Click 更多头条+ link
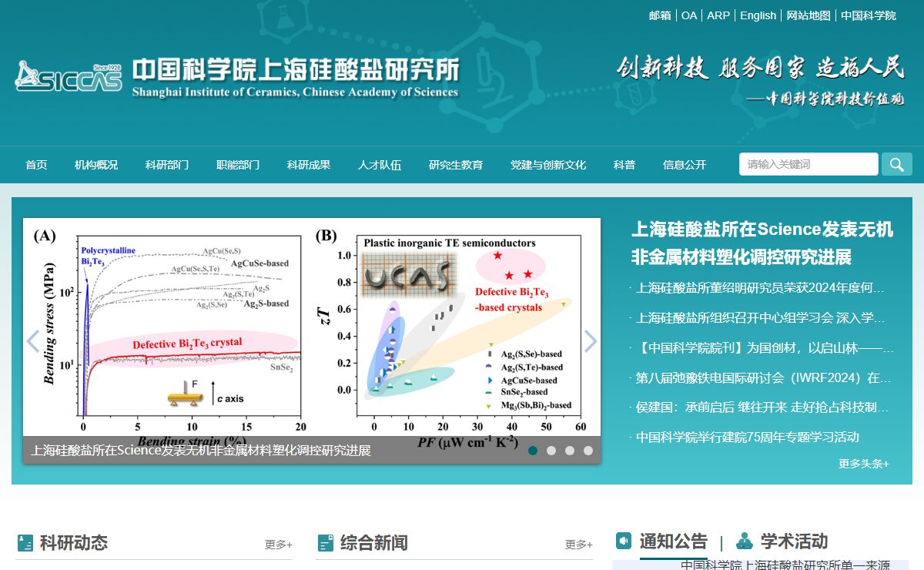The image size is (924, 570). tap(864, 464)
